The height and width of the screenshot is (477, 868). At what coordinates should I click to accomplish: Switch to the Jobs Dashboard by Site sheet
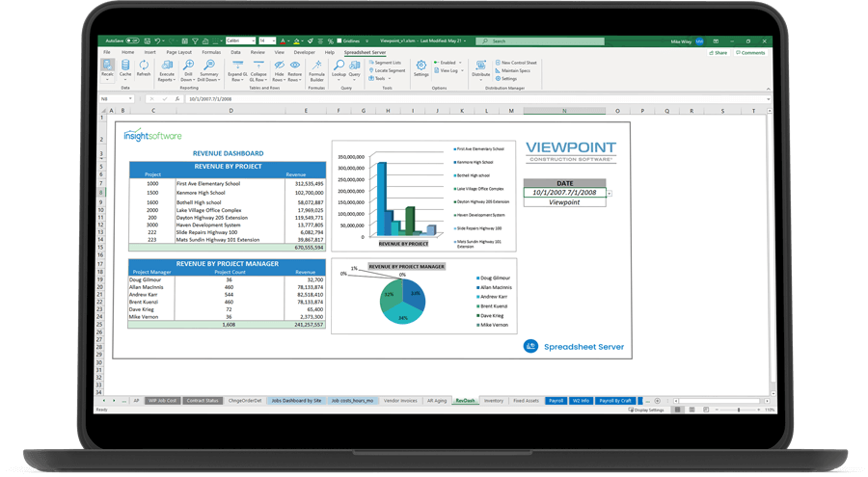(x=296, y=401)
